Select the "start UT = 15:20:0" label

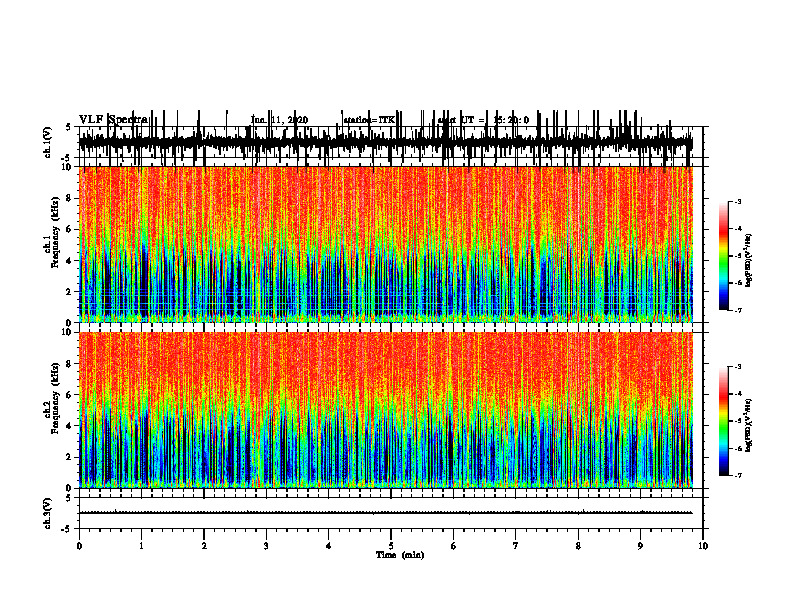[x=483, y=120]
